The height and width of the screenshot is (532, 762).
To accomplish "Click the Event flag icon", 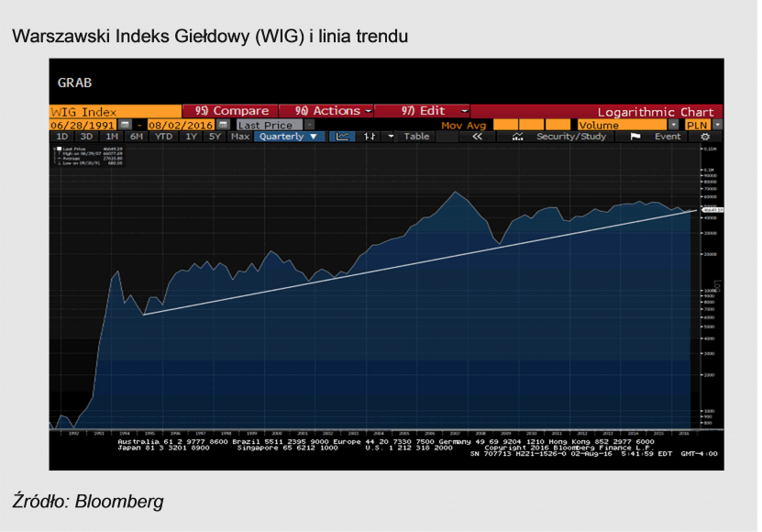I will (x=635, y=137).
